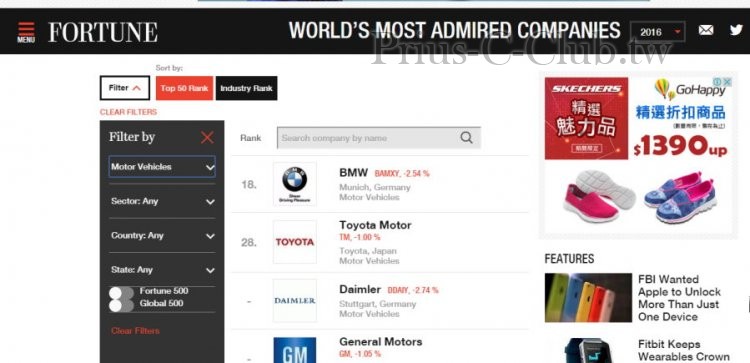Screen dimensions: 750x363
Task: Open the Fitbit Keeps Wearables Crown article
Action: (684, 351)
